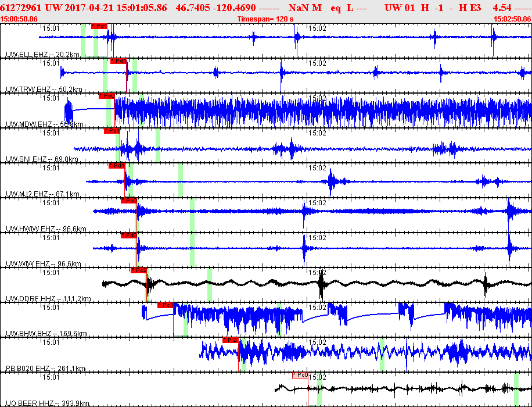Click the red P pick flag on UW.ELL trace
Screen dimensions: 532x407
pyautogui.click(x=99, y=26)
